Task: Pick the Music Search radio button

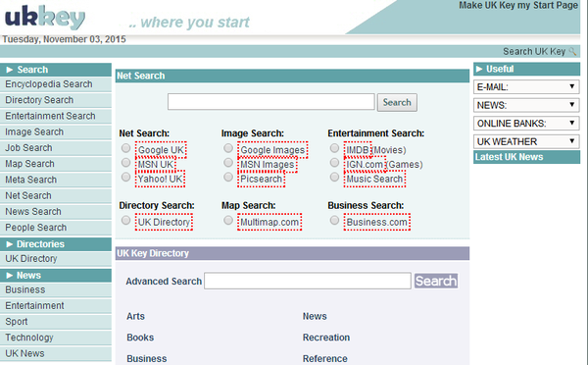Action: (x=334, y=177)
